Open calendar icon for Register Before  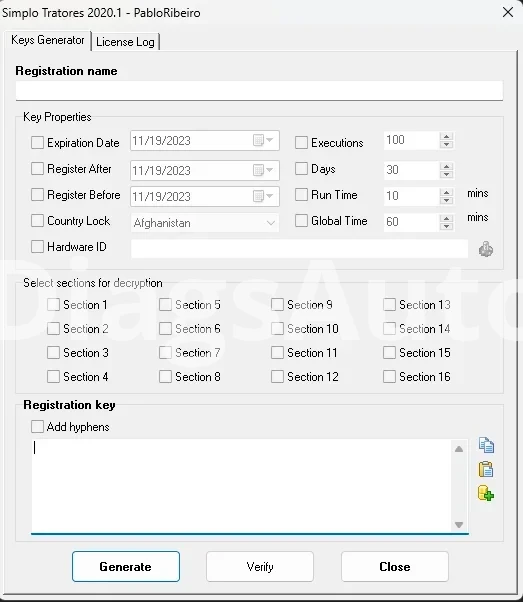coord(258,196)
